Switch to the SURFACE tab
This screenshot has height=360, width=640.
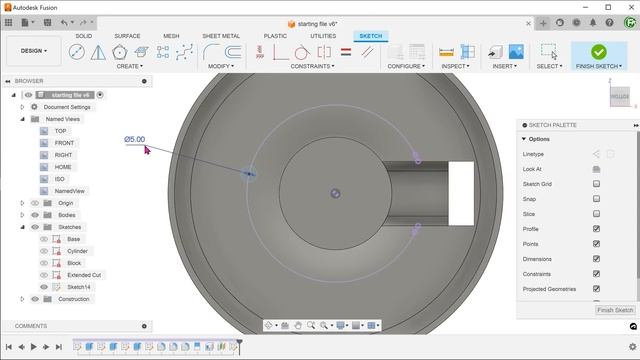click(x=127, y=36)
